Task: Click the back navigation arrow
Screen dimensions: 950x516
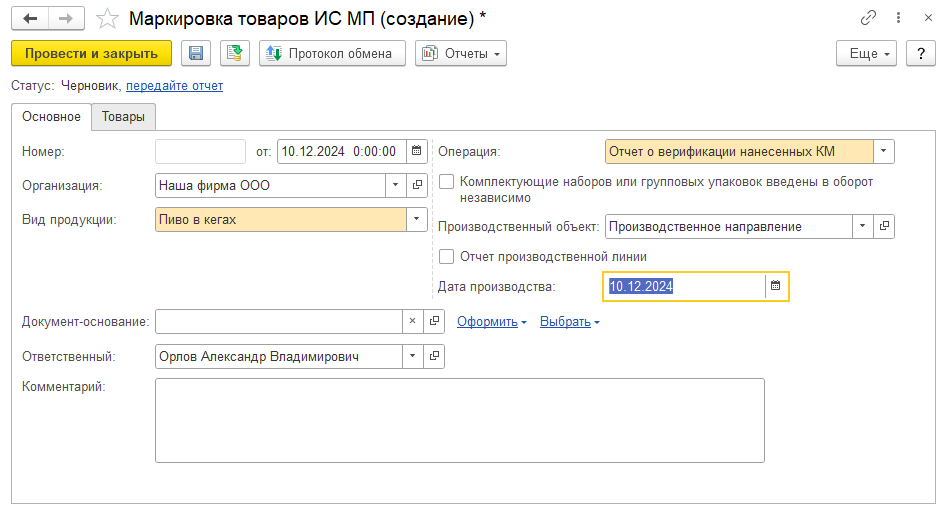Action: tap(30, 19)
